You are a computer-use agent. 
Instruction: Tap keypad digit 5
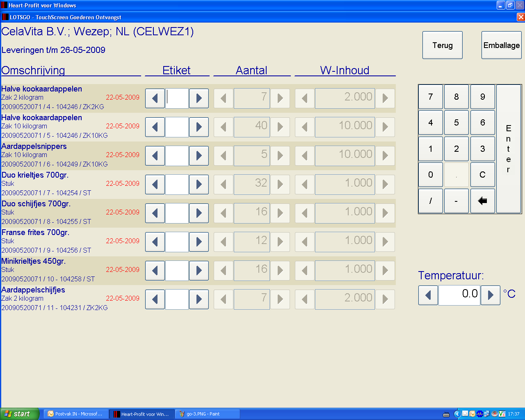[457, 123]
